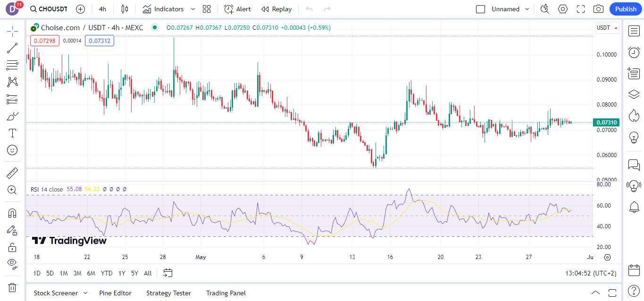Open timezone settings 13:04:52 (UTC+2)

click(x=591, y=273)
